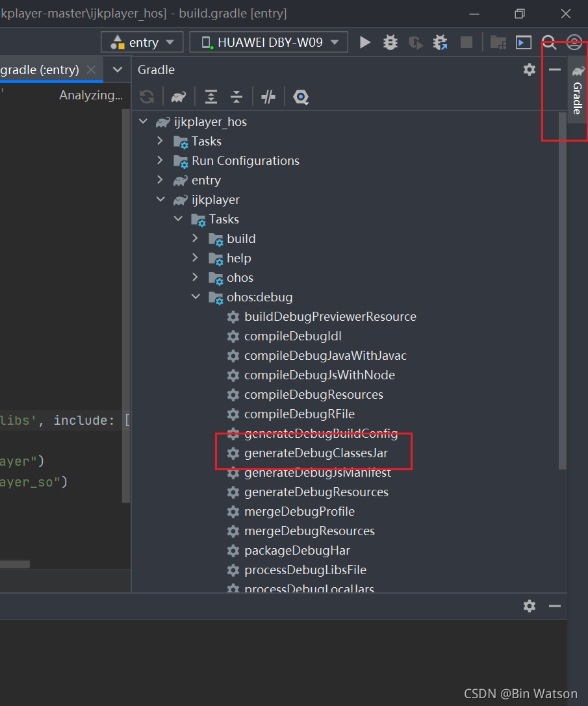The image size is (588, 706).
Task: Click the user account avatar icon
Action: click(x=574, y=43)
